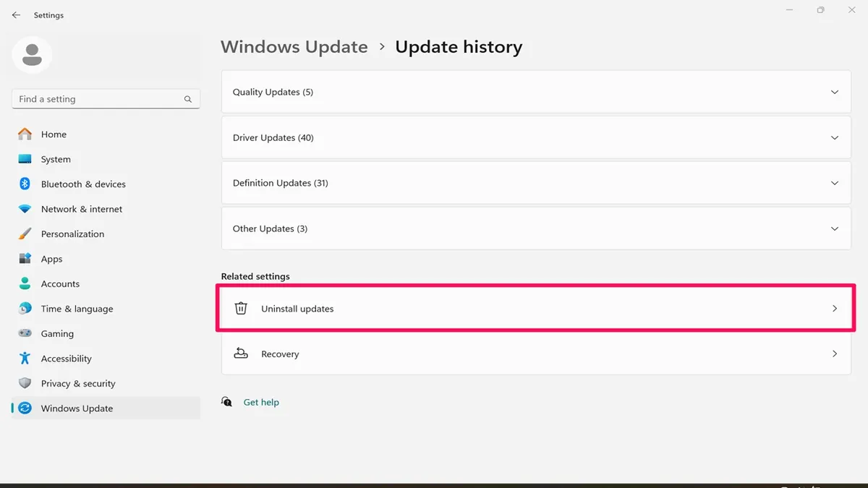The image size is (868, 488).
Task: Click Quality Updates (5) label
Action: tap(273, 92)
